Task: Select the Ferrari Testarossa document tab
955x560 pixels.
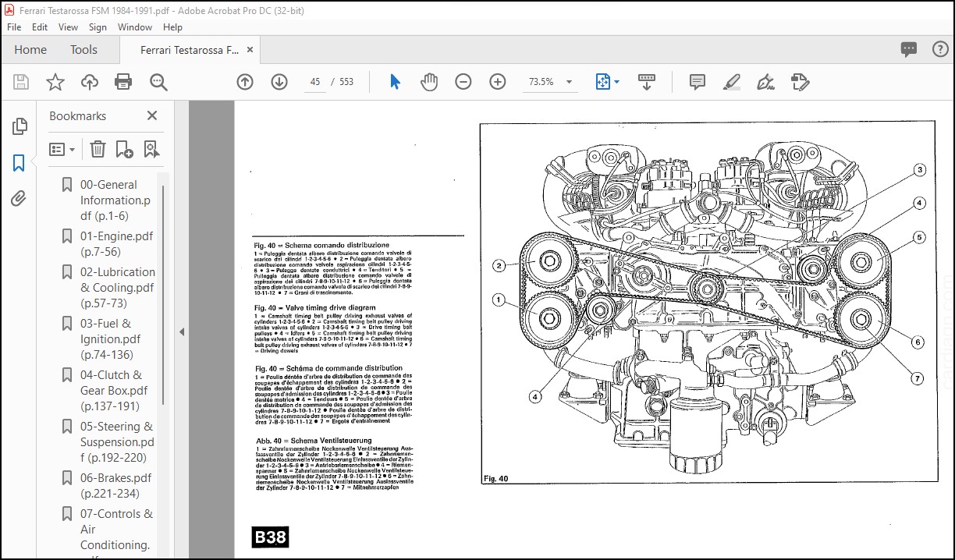Action: (x=190, y=49)
